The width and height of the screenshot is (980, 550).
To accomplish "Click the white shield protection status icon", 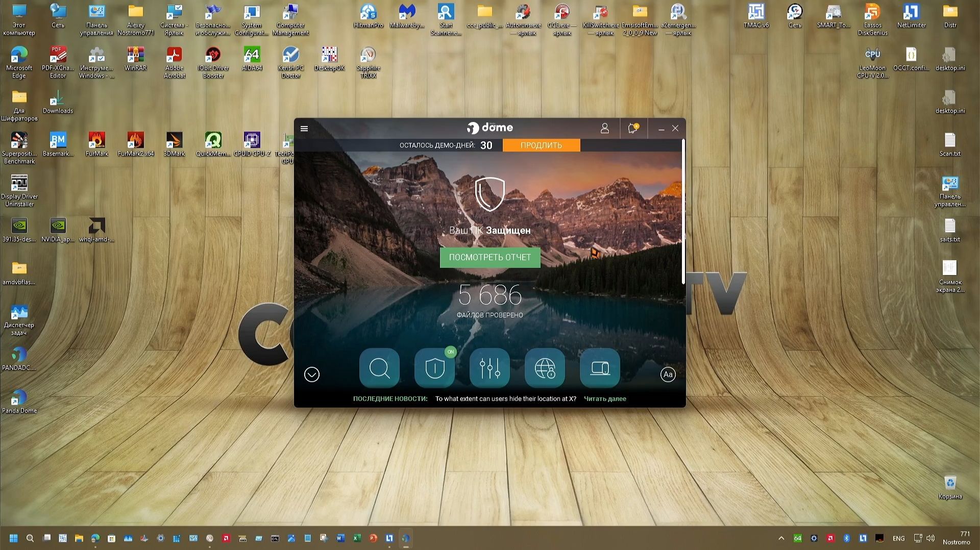I will [x=490, y=194].
